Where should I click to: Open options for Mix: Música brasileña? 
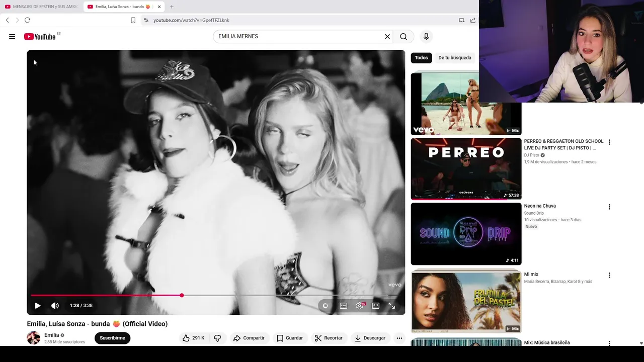609,343
